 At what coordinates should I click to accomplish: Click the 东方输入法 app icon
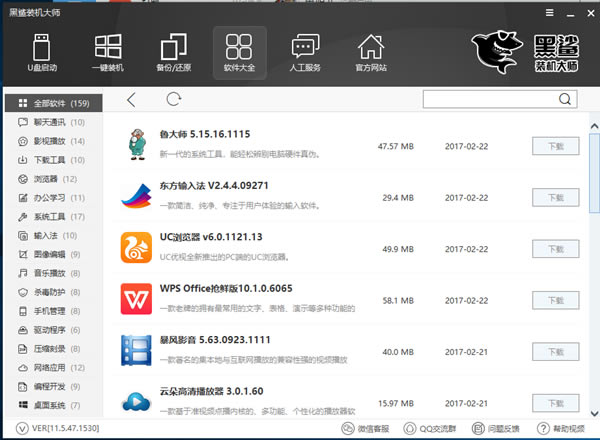[136, 196]
